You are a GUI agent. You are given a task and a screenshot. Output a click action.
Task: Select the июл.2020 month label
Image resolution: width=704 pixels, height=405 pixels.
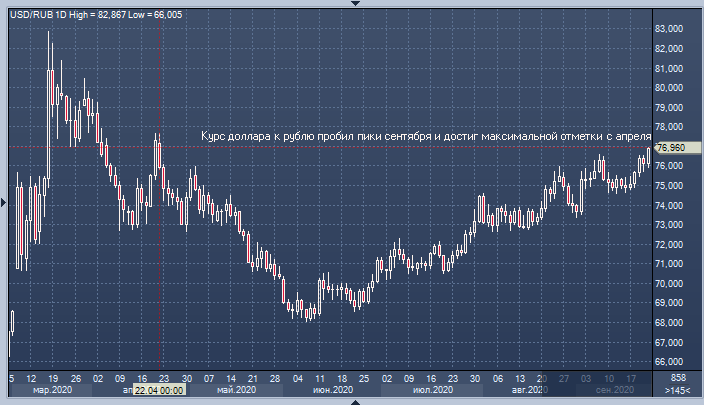click(x=428, y=389)
